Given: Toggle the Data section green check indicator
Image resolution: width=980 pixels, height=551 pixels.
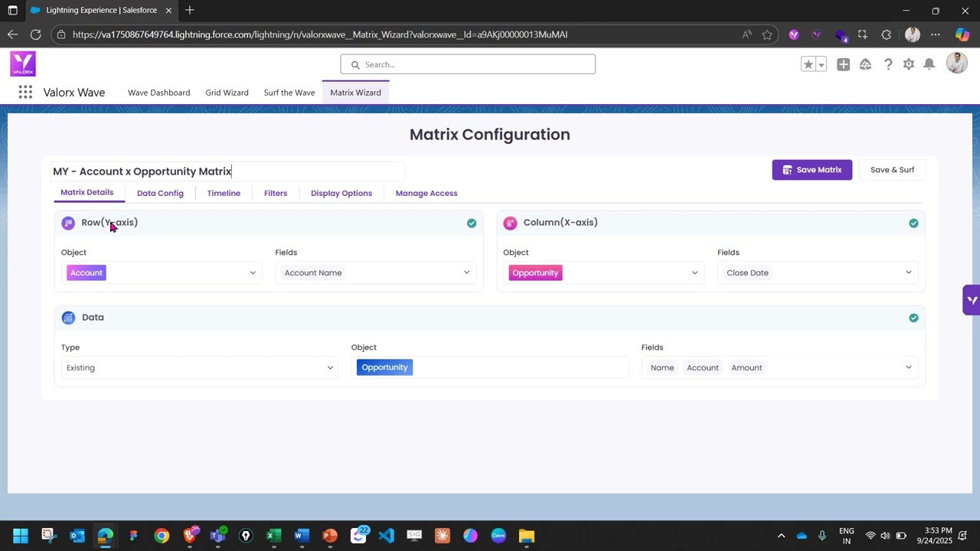Looking at the screenshot, I should click(x=913, y=318).
